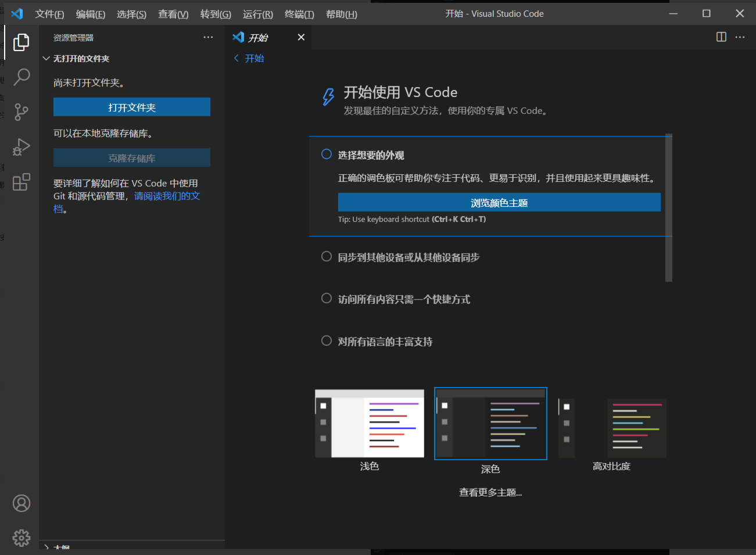Open the 终端(T) menu
The image size is (756, 555).
(x=299, y=14)
